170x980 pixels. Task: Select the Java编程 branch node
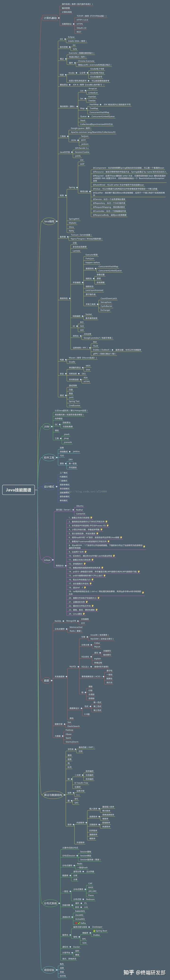49,221
